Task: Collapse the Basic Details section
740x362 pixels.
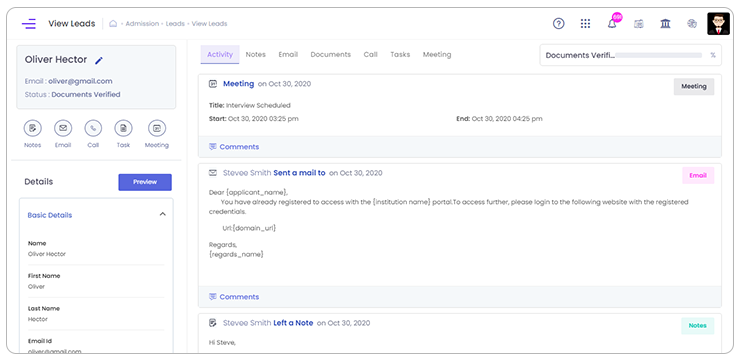Action: click(x=162, y=214)
